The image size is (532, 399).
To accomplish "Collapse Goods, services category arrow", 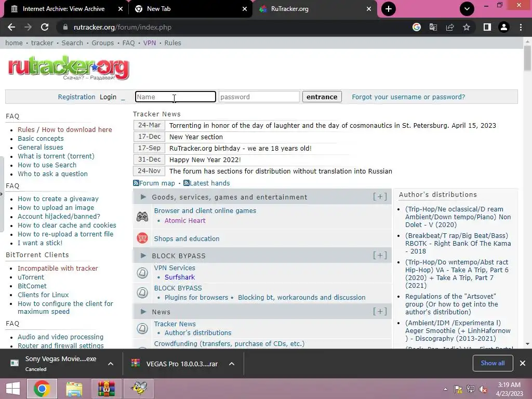I will [143, 197].
